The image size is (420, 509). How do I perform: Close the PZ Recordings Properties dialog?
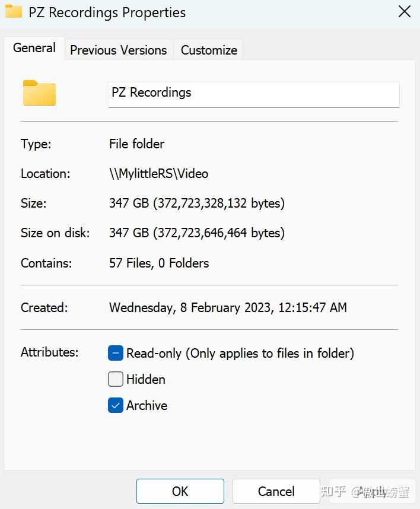coord(405,12)
